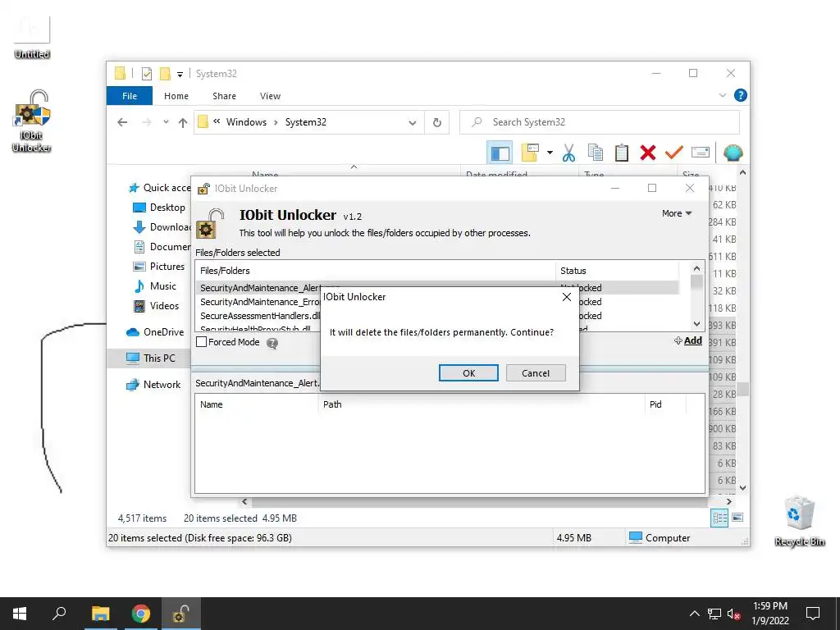Click the red X Delete icon

(648, 153)
